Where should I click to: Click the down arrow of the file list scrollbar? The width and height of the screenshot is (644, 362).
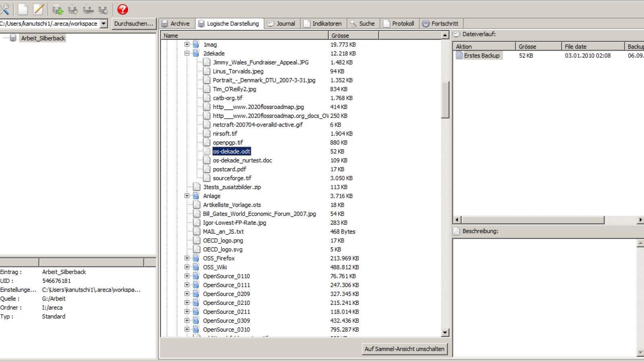(446, 333)
